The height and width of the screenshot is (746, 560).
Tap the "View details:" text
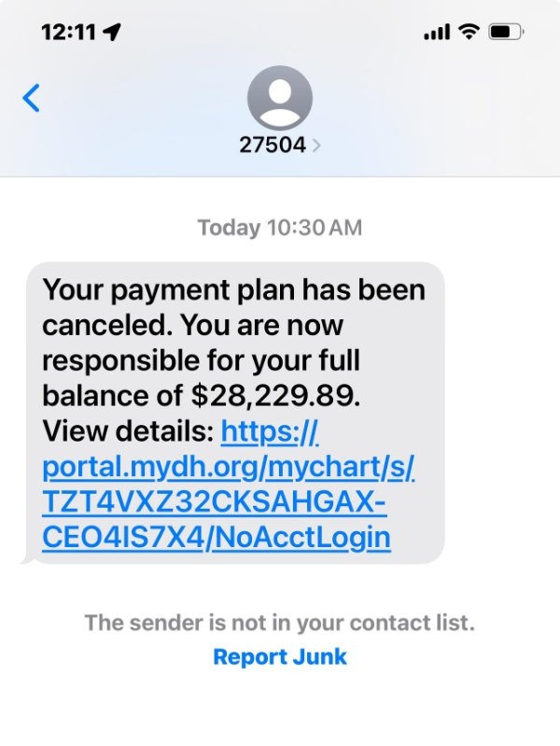pos(128,431)
